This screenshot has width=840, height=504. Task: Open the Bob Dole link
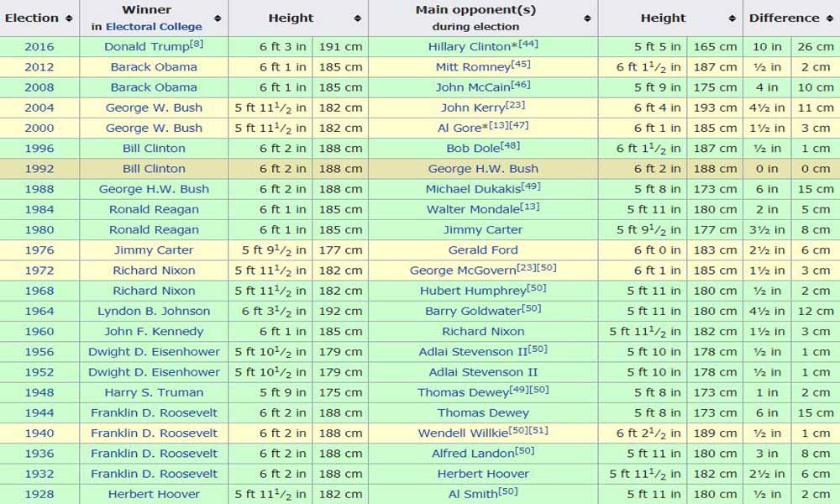[x=473, y=149]
